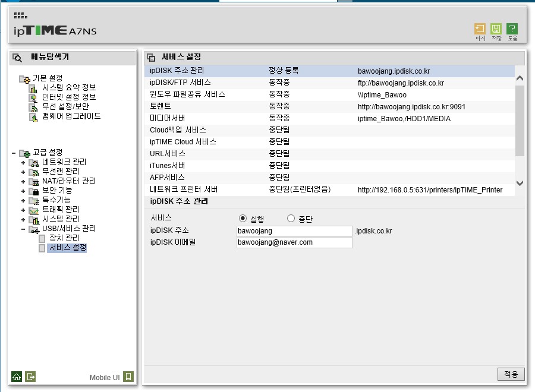Expand the 네트워크 관리 tree node
The width and height of the screenshot is (535, 392).
(x=23, y=163)
